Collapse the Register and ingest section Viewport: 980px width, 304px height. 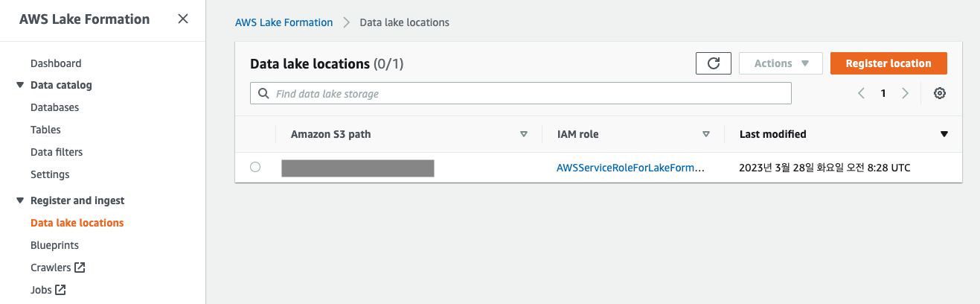[x=20, y=200]
